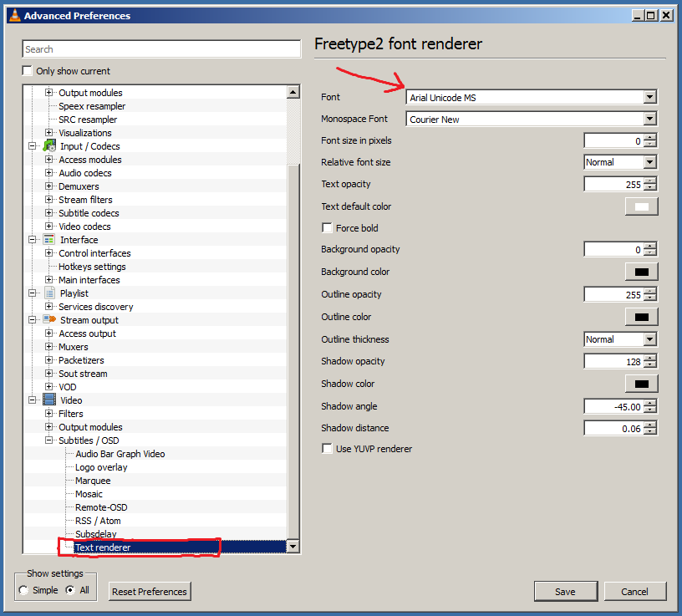
Task: Expand the Subtitle codecs tree node
Action: [x=48, y=212]
